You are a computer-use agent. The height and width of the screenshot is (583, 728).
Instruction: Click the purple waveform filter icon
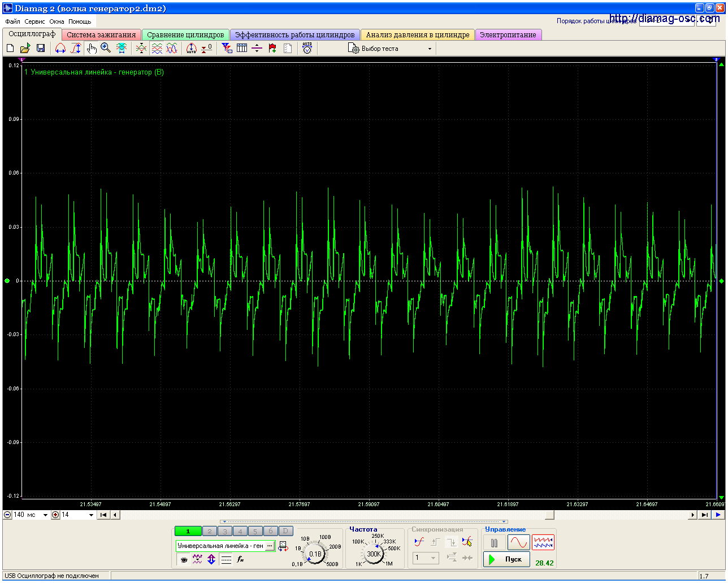click(x=197, y=559)
